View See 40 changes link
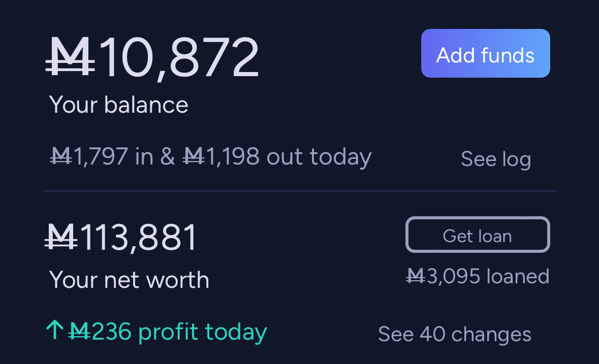Image resolution: width=599 pixels, height=364 pixels. point(455,334)
